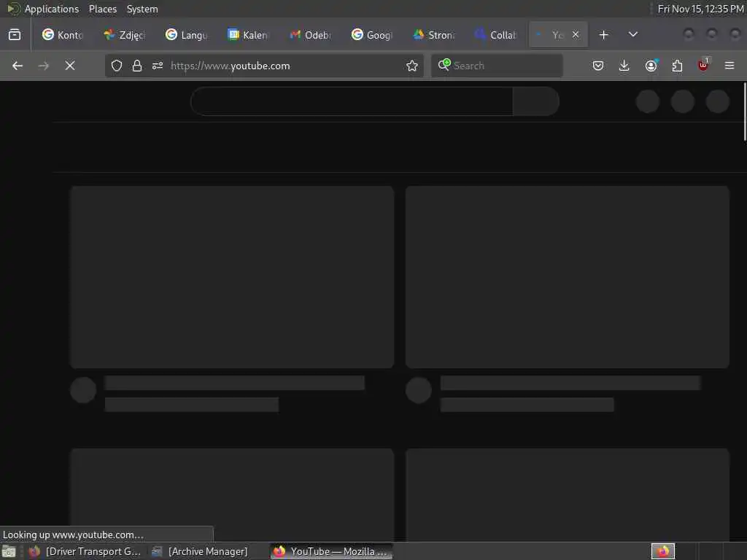Screen dimensions: 747x560
Task: Stop loading the YouTube page
Action: (70, 66)
